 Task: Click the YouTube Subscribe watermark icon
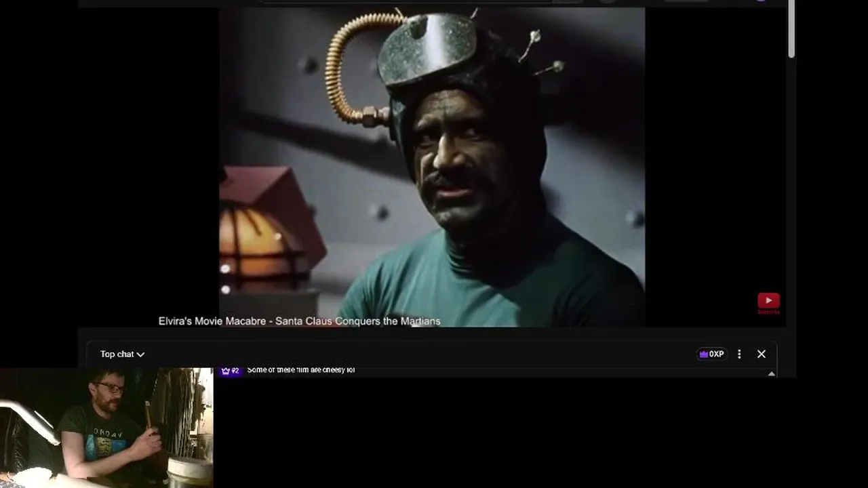tap(768, 303)
